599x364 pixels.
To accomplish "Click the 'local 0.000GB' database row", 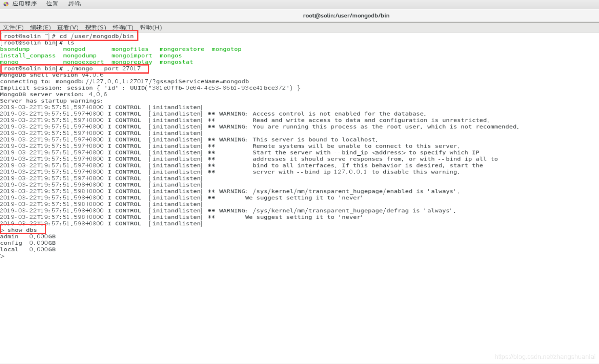I will [x=28, y=250].
